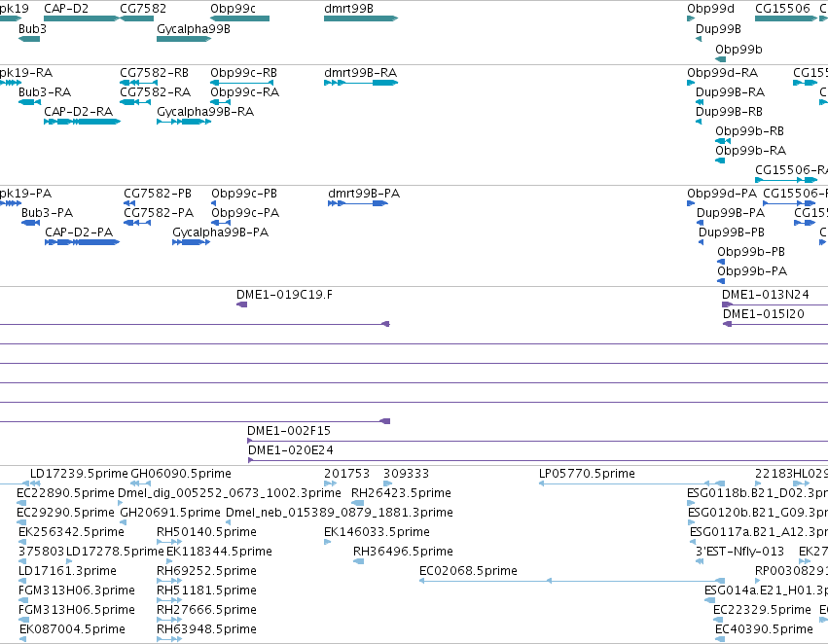Click transcript Bub3-RA
This screenshot has width=828, height=644.
coord(29,102)
